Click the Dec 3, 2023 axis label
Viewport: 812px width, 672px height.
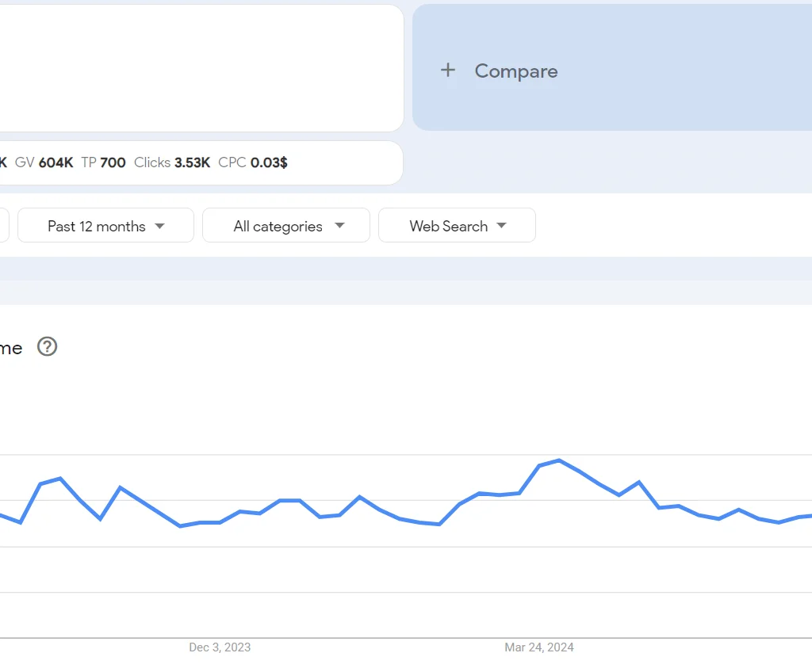click(x=219, y=647)
